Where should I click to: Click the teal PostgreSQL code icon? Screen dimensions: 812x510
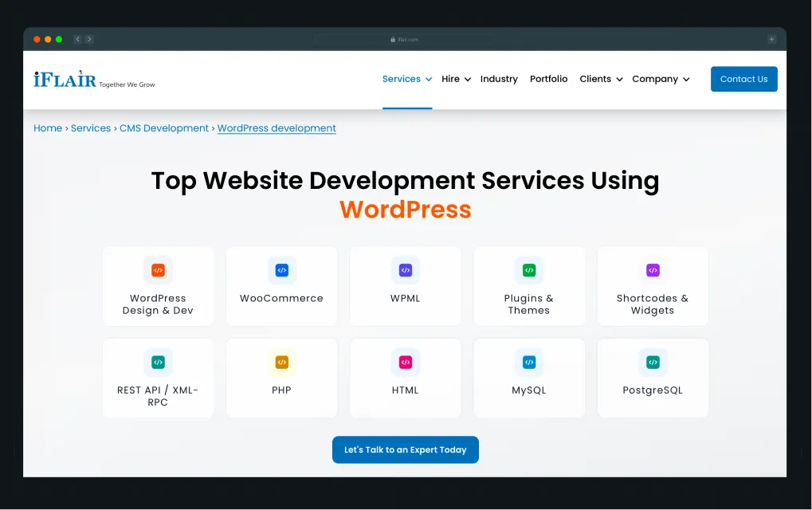653,363
